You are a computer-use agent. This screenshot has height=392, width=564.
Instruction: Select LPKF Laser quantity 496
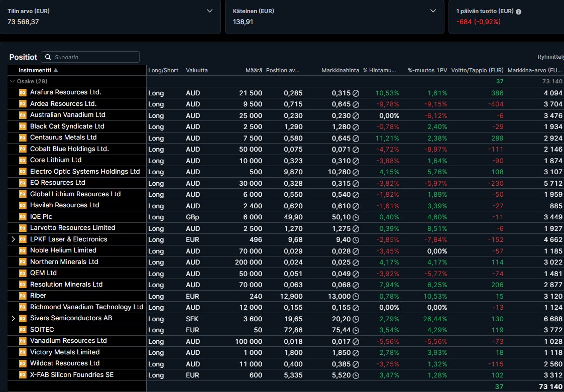(x=256, y=240)
